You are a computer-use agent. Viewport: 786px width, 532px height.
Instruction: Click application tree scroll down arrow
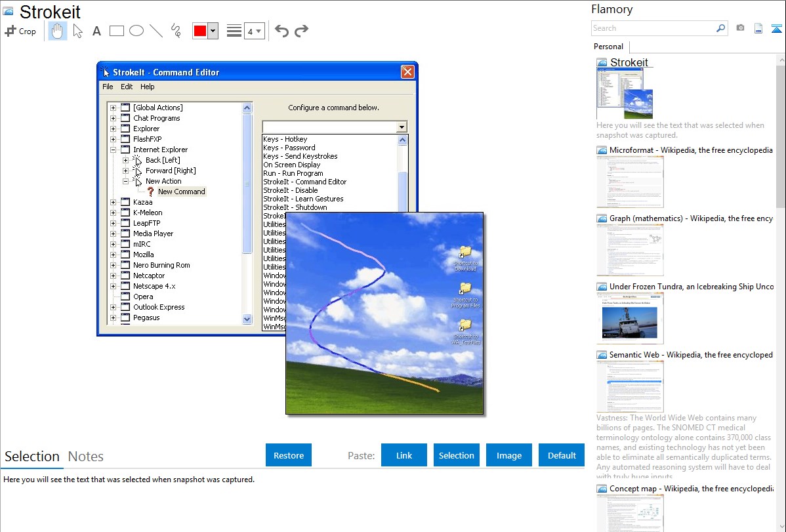click(247, 319)
